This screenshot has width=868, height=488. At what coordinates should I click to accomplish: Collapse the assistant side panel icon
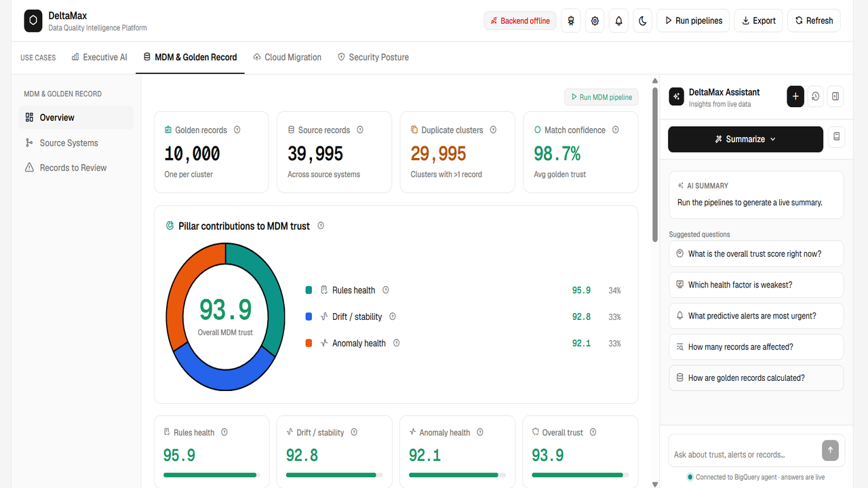(835, 97)
